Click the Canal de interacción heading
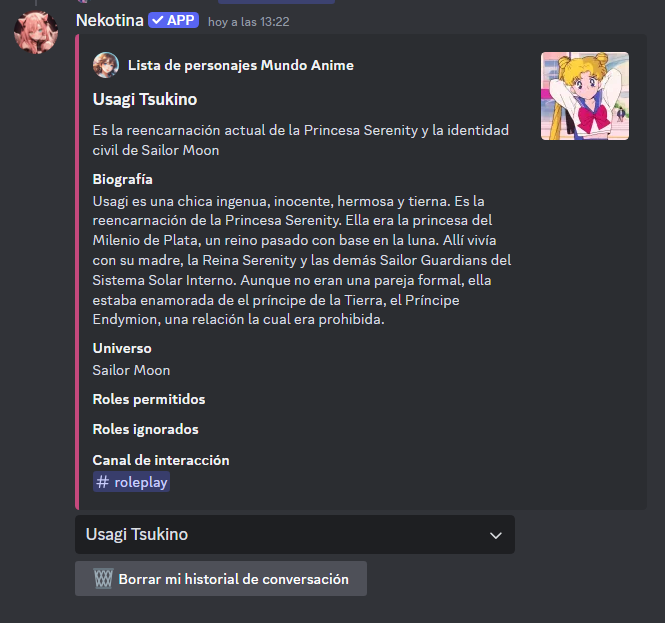665x623 pixels. tap(161, 460)
